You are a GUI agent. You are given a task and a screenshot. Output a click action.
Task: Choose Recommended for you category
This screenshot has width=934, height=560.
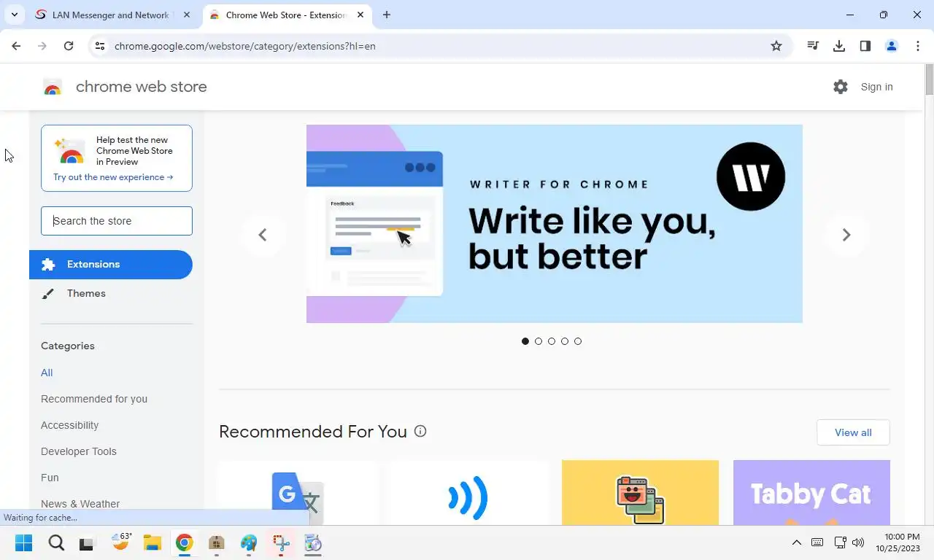tap(94, 399)
